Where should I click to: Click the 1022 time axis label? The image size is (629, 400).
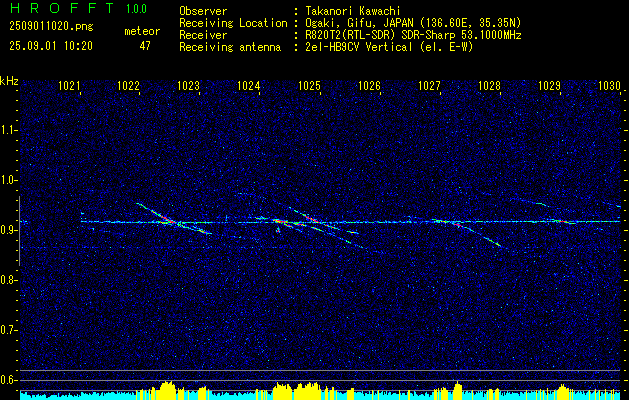(x=128, y=85)
